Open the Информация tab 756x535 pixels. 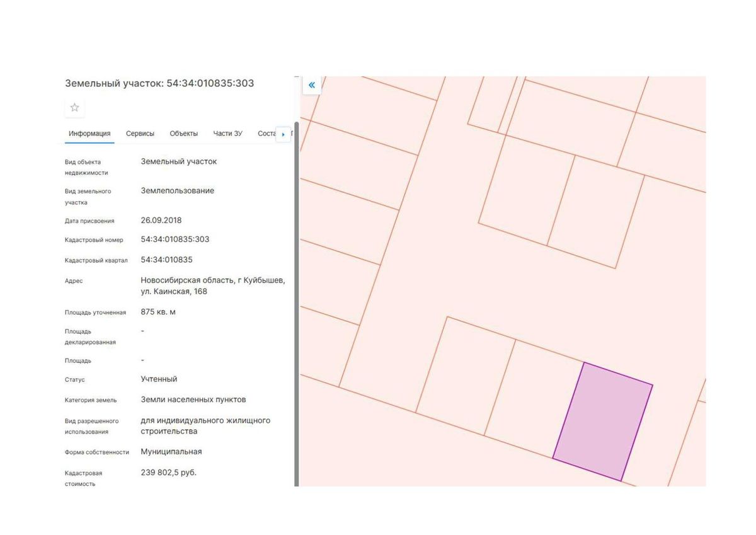pos(89,134)
